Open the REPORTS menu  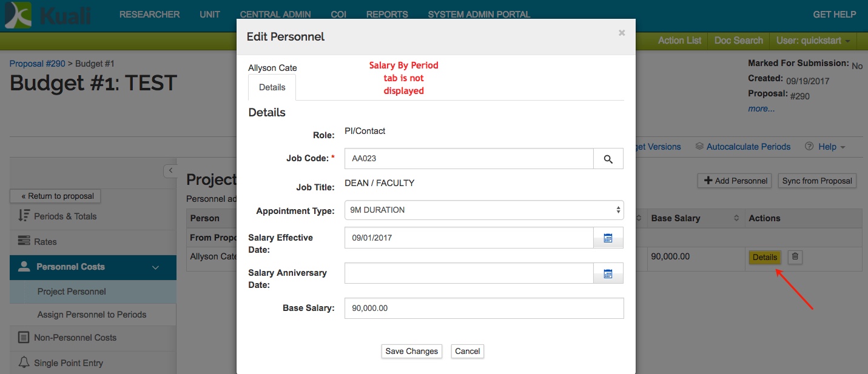click(x=387, y=15)
